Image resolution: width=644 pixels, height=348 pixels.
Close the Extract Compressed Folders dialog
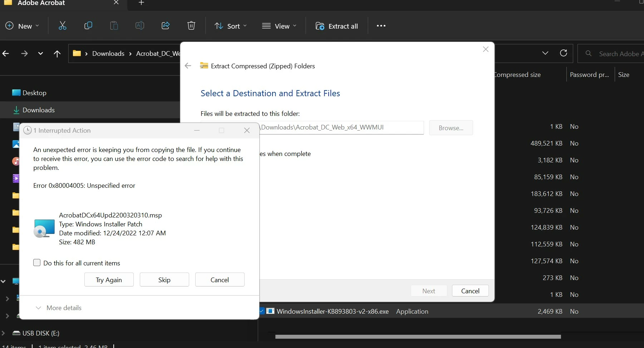pyautogui.click(x=486, y=49)
